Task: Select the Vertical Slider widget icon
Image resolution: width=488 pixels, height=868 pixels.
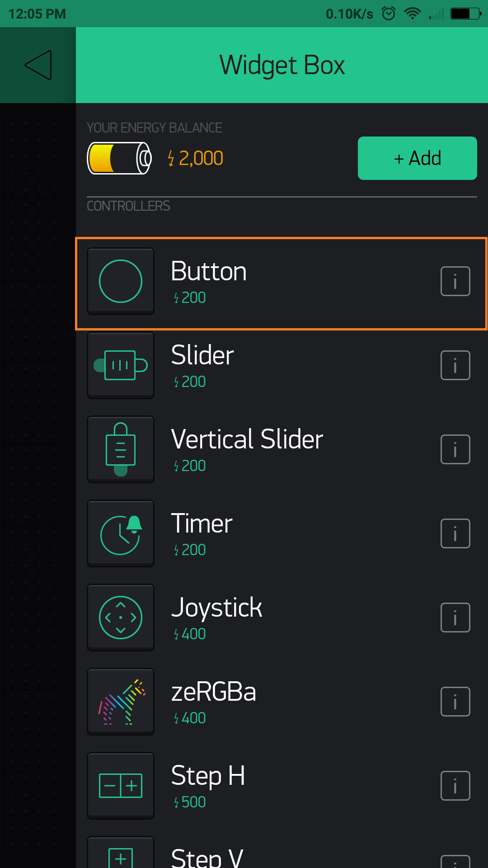Action: [x=120, y=449]
